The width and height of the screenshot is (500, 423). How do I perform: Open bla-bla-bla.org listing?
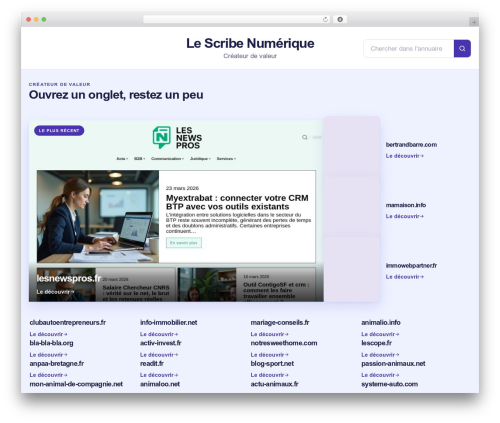pos(51,343)
